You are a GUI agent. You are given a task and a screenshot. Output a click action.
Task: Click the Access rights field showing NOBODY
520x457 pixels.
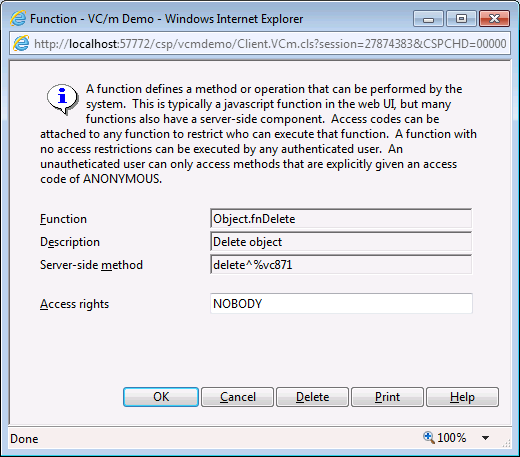pos(341,303)
